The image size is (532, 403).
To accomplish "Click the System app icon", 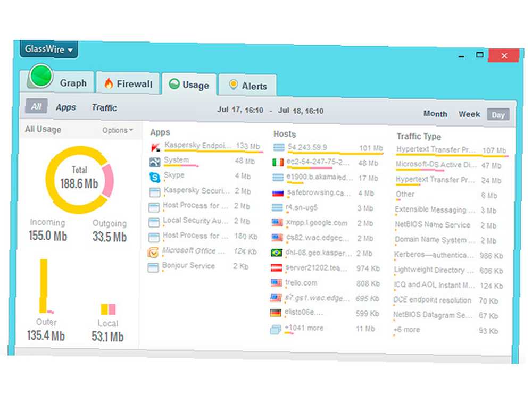I will 155,162.
